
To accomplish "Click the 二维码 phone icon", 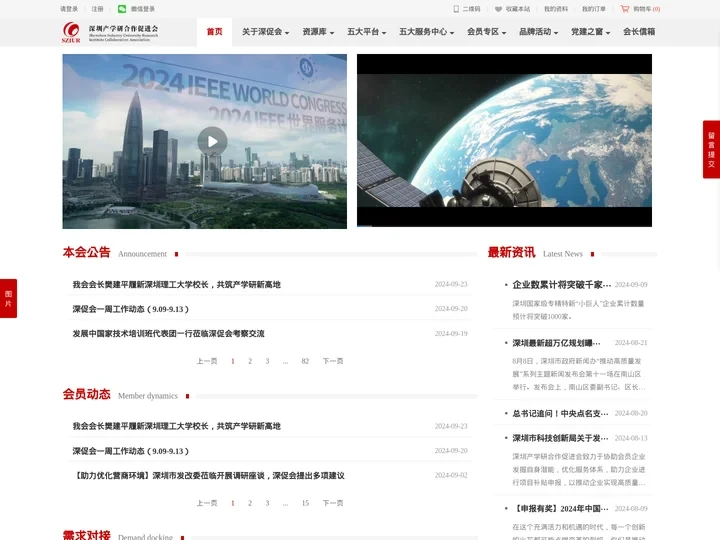I will pyautogui.click(x=456, y=9).
